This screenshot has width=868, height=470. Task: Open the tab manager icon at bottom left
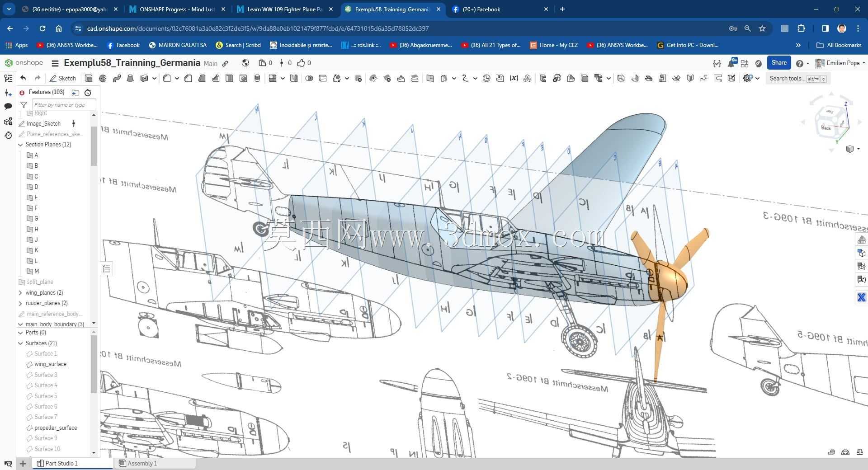8,464
